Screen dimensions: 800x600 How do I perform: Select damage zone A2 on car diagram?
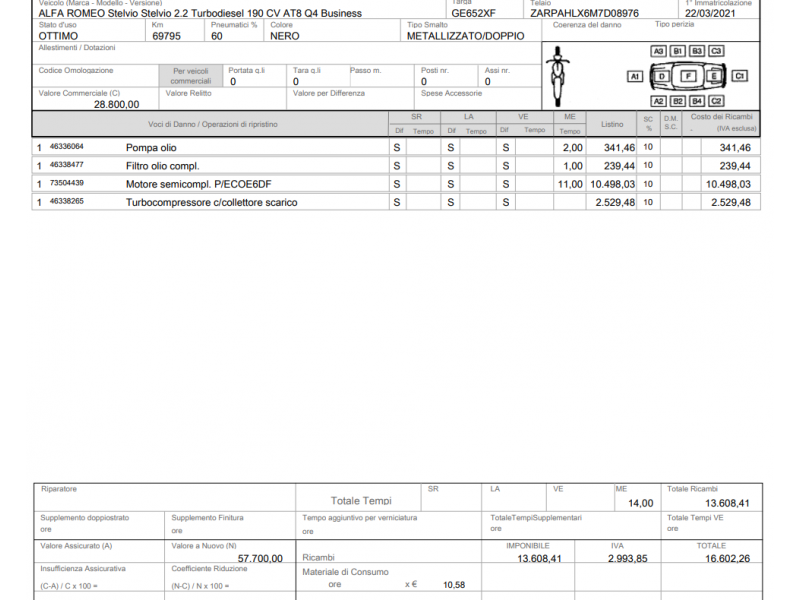658,101
